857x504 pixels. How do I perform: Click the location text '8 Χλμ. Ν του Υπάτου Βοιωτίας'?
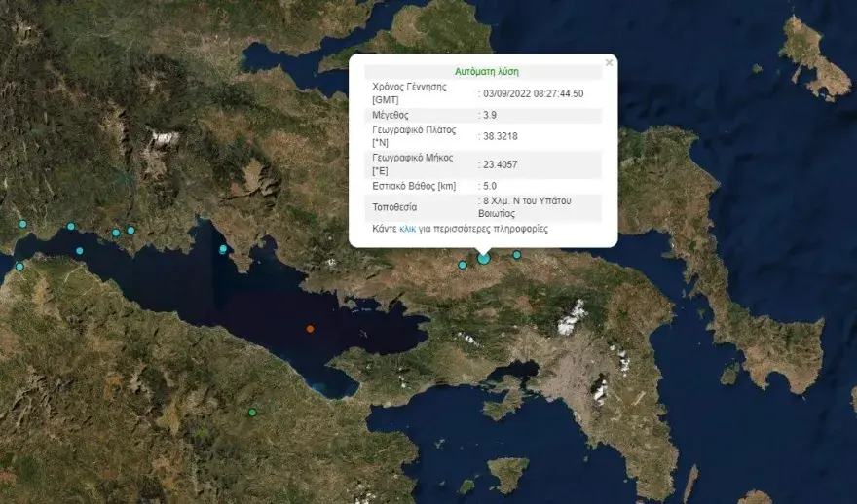pos(526,206)
